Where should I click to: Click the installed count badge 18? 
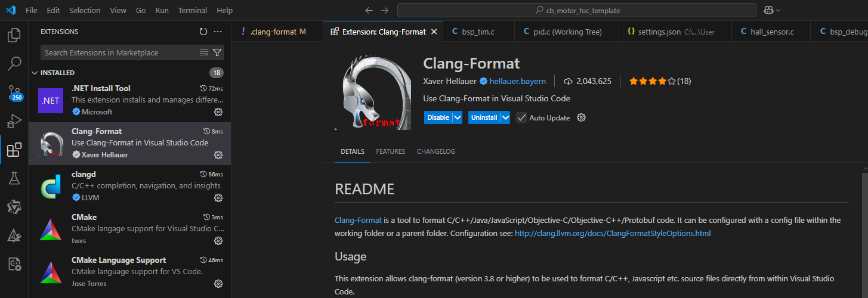click(216, 73)
